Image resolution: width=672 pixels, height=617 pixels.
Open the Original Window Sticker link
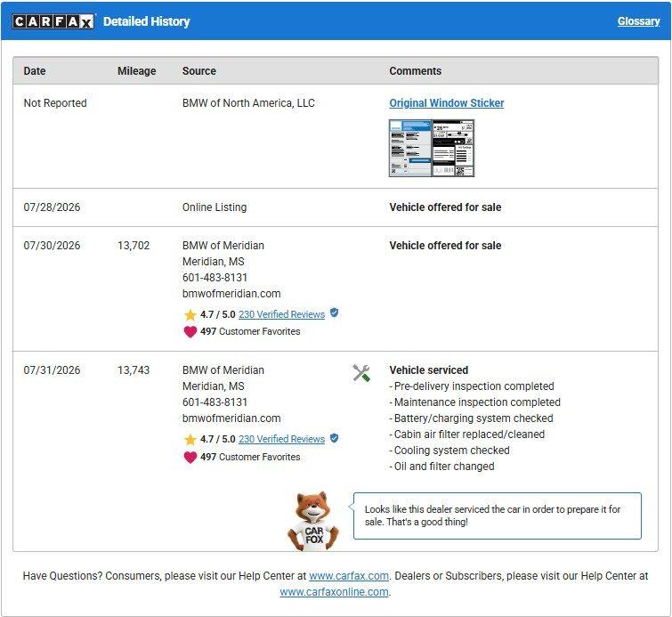click(x=446, y=103)
